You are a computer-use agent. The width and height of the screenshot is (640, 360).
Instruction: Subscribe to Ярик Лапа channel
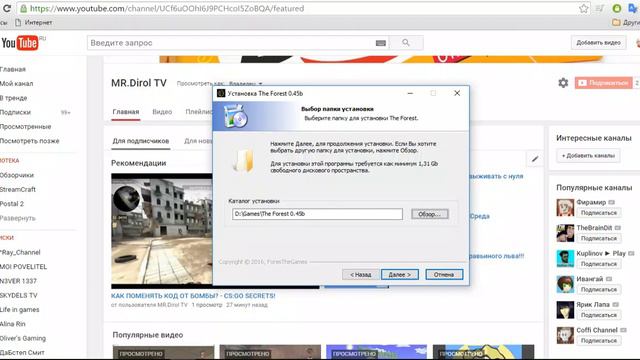click(598, 315)
